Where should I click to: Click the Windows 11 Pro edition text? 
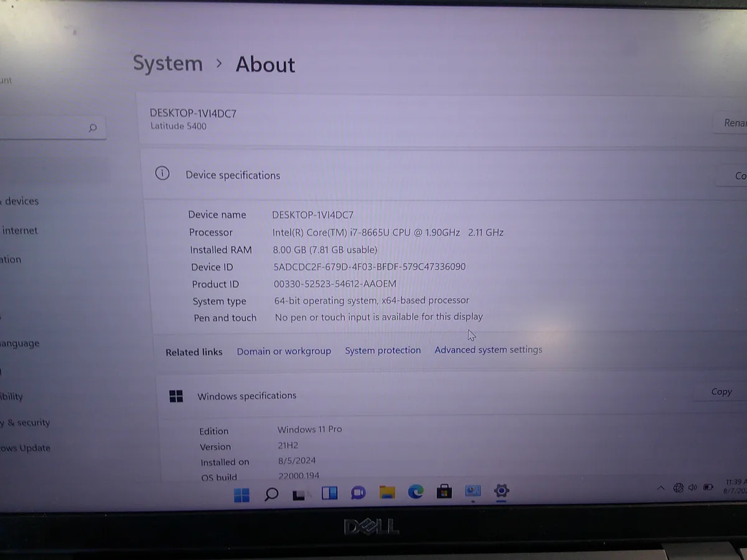[309, 429]
